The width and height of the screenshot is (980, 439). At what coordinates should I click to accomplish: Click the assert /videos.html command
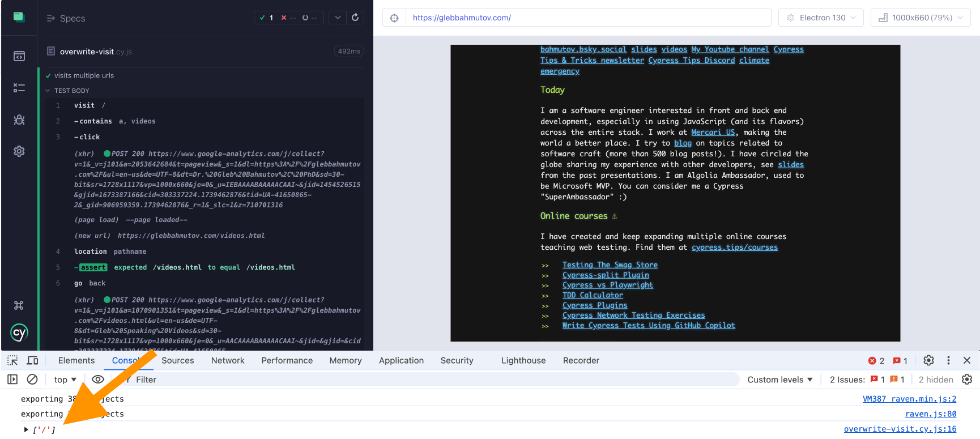tap(204, 267)
